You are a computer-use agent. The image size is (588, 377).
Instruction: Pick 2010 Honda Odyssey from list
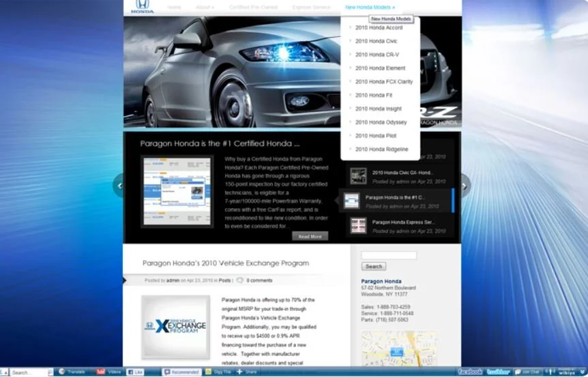click(x=381, y=122)
